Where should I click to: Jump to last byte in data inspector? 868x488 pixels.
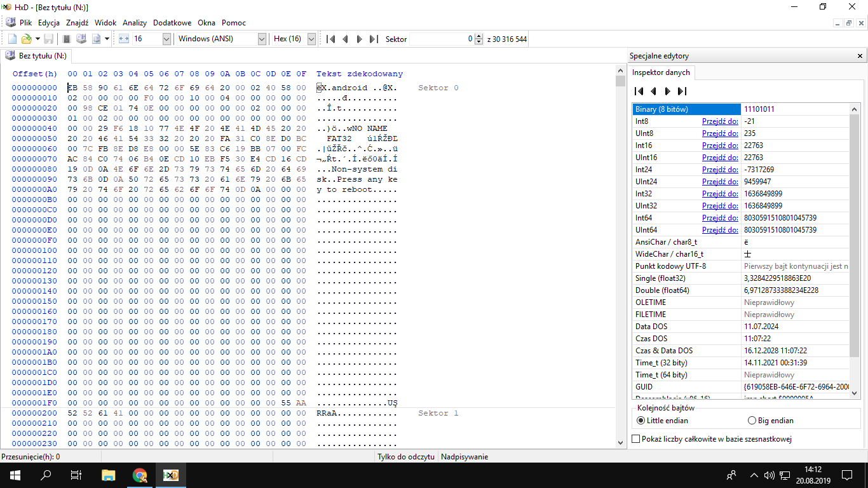pyautogui.click(x=682, y=91)
